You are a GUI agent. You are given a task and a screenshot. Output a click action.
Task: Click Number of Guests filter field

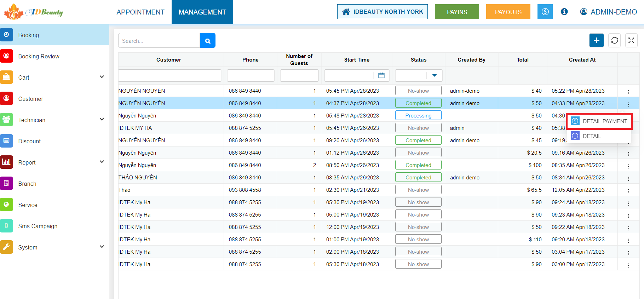pos(299,75)
